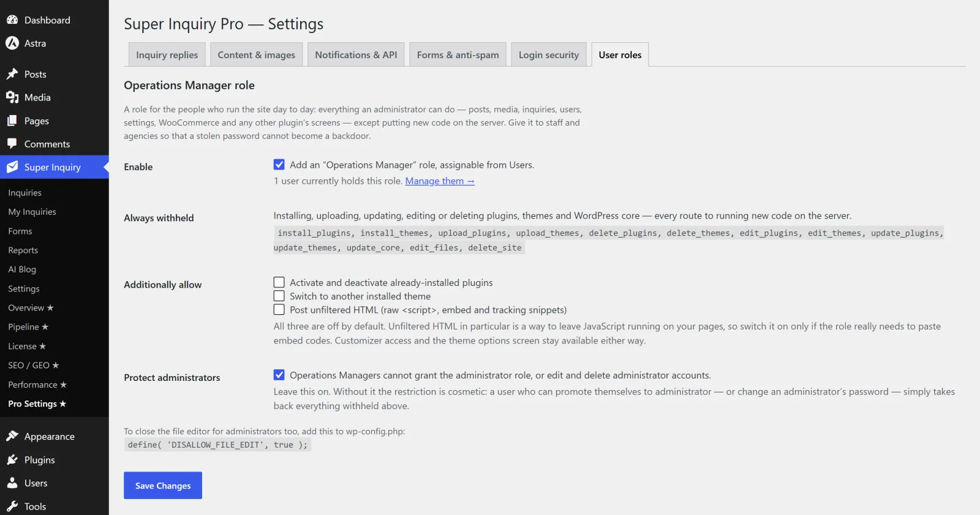Save Changes to role settings

tap(163, 486)
